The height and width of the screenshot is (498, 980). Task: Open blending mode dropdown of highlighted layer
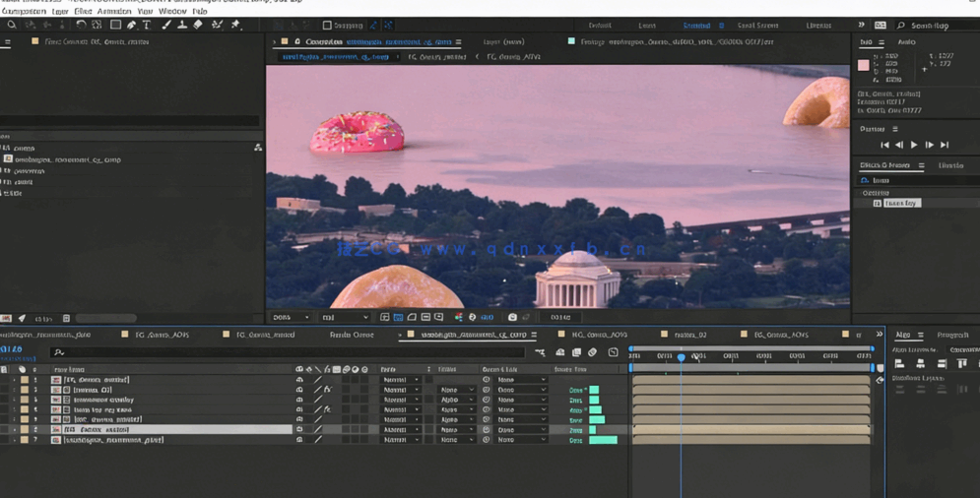401,429
